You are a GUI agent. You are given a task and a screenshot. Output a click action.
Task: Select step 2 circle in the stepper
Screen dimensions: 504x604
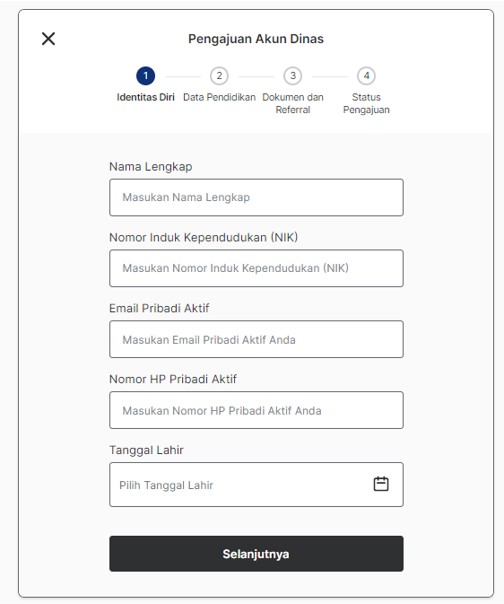click(x=219, y=76)
